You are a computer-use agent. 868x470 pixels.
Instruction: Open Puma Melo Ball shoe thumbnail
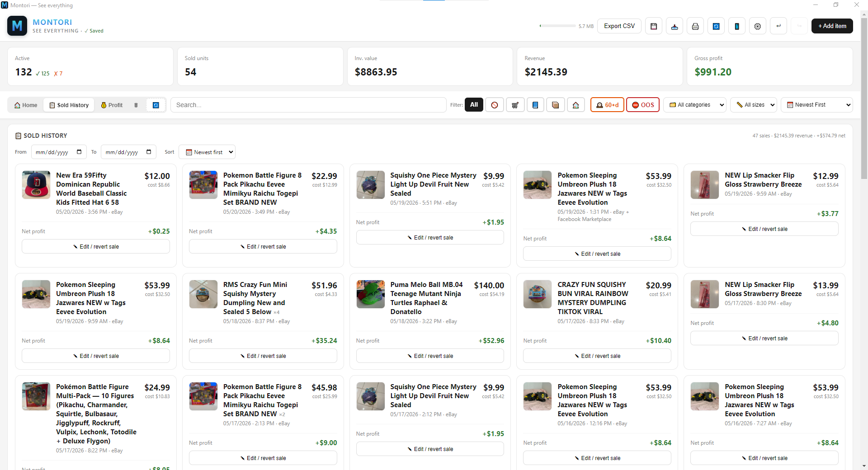coord(371,294)
